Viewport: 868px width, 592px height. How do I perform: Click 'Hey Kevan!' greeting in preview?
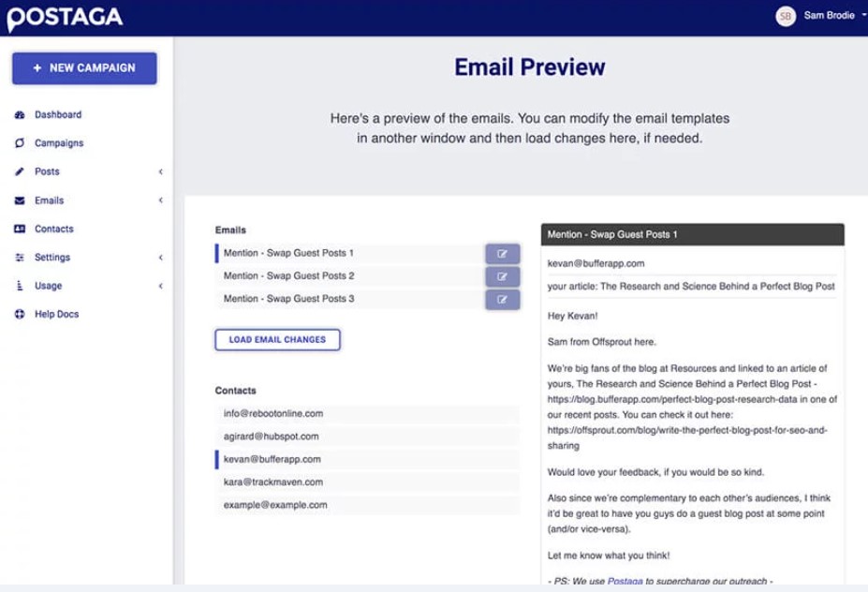[x=572, y=317]
